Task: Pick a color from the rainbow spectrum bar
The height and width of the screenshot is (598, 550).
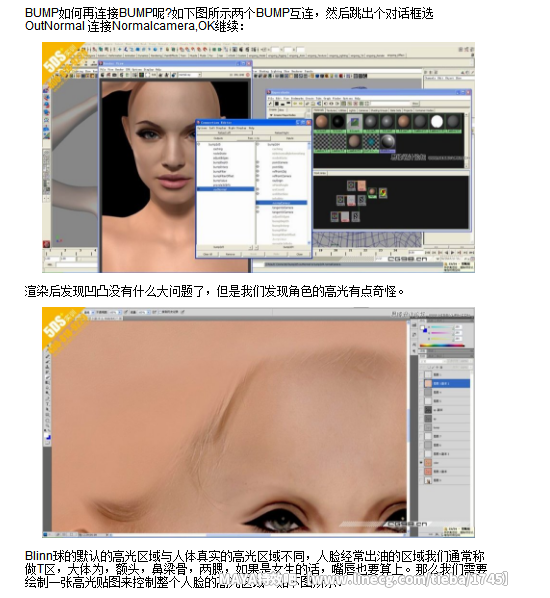Action: click(x=442, y=346)
